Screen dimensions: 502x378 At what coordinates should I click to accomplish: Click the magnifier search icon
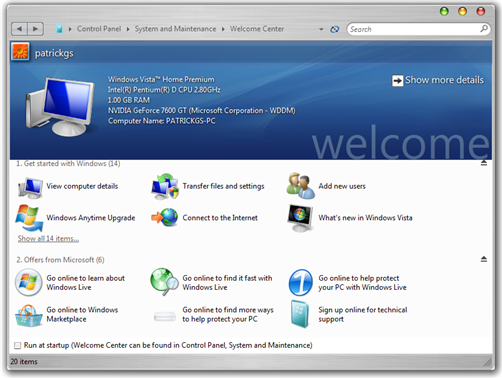coord(484,29)
